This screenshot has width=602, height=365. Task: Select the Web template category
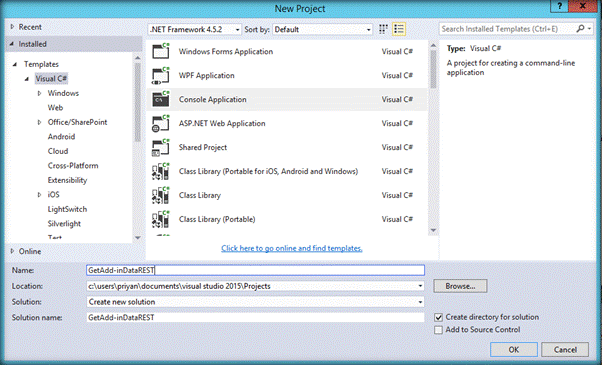(x=55, y=108)
